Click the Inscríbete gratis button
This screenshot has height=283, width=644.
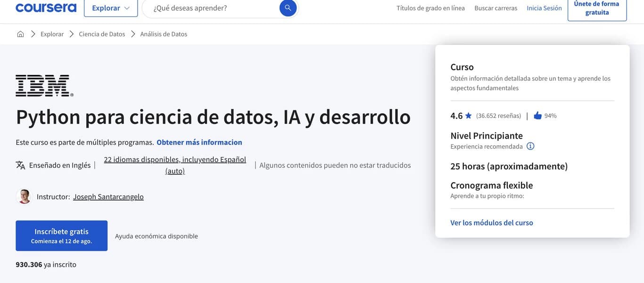pyautogui.click(x=61, y=236)
